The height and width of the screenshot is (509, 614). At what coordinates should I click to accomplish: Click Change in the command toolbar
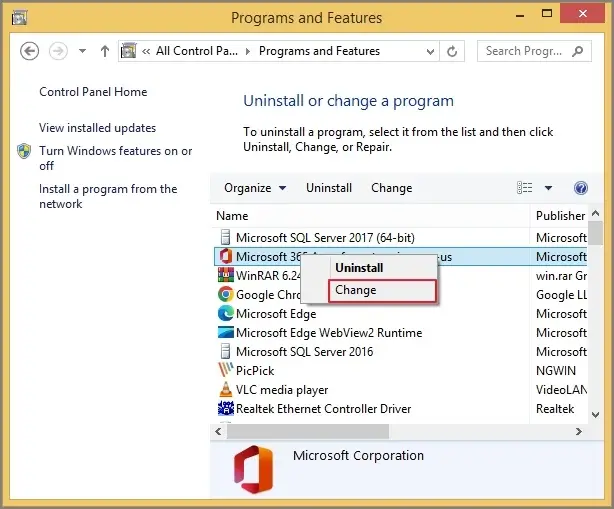click(392, 188)
